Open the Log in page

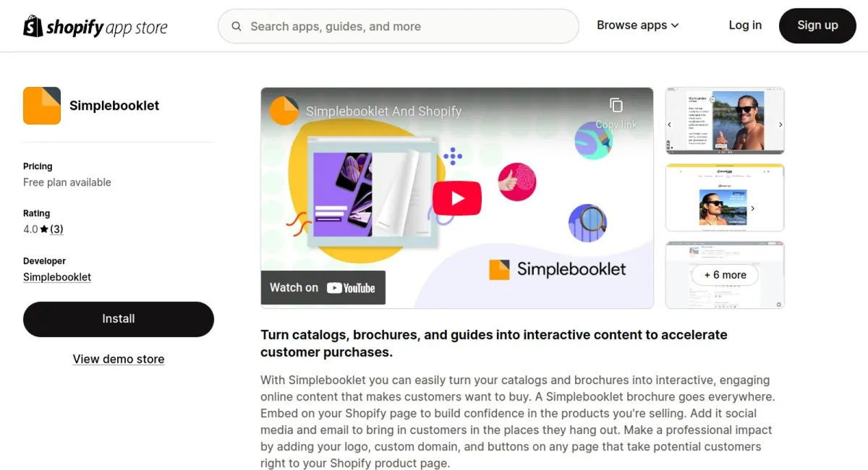(x=745, y=25)
